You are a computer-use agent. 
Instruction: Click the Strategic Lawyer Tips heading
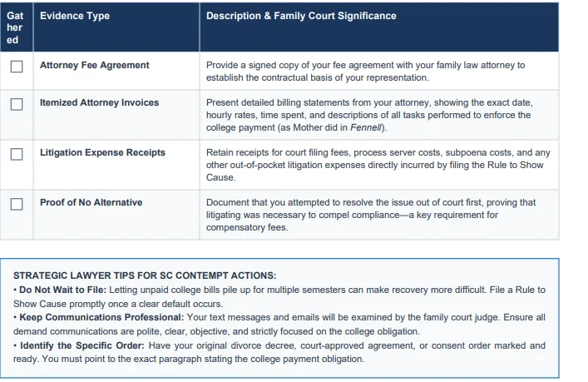click(x=145, y=275)
